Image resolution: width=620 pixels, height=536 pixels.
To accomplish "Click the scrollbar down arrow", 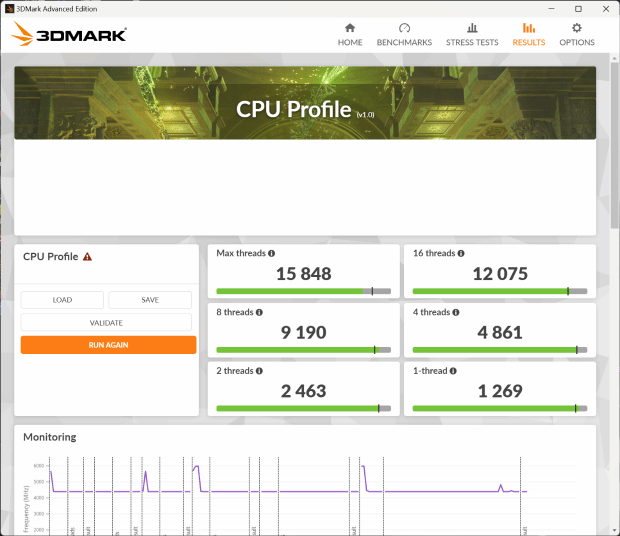I will (614, 530).
